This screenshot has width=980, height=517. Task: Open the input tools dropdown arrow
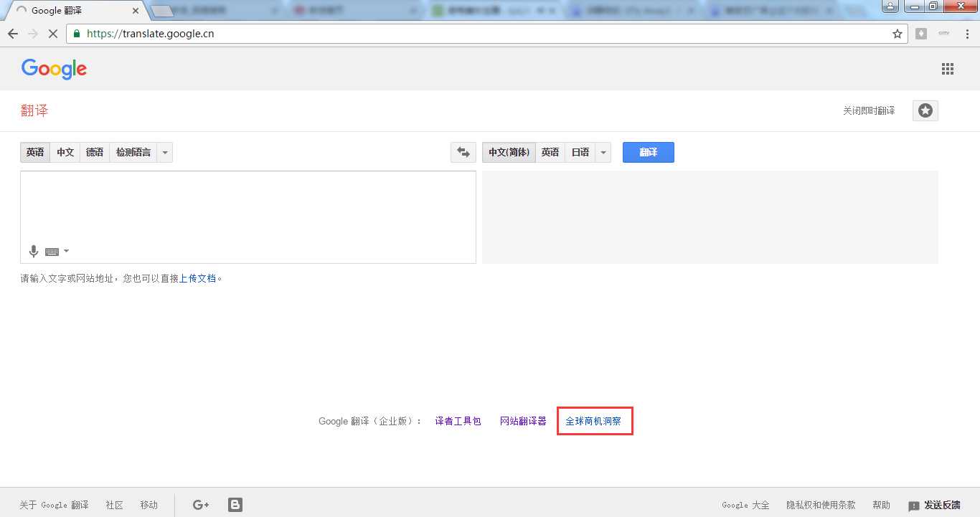click(66, 251)
